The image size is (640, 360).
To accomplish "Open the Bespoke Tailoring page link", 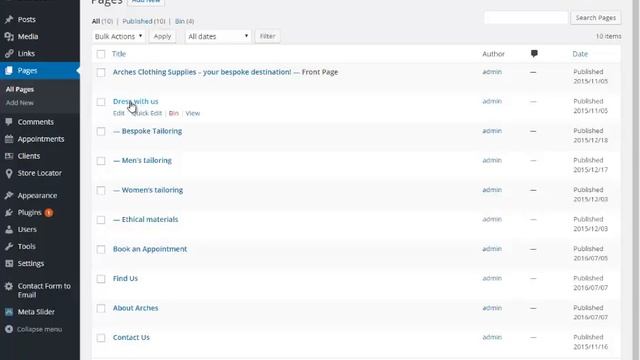I will [152, 131].
